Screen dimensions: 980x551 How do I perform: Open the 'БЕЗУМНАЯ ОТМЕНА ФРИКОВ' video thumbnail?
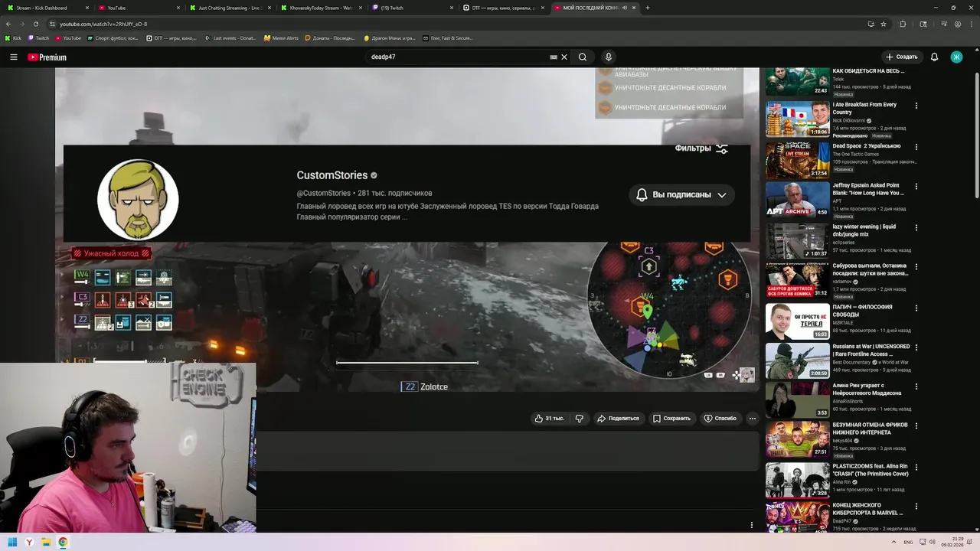[x=797, y=439]
